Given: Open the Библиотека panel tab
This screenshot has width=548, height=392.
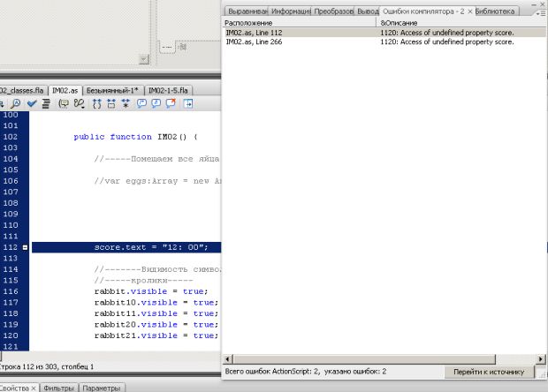Looking at the screenshot, I should (x=496, y=11).
